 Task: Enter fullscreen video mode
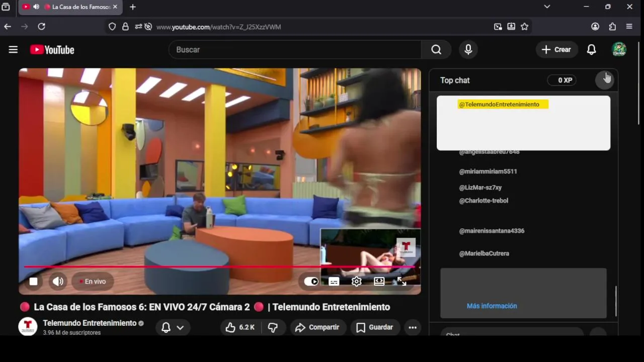coord(401,282)
